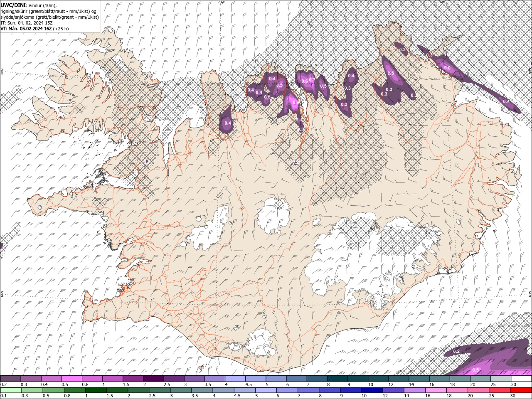Select the pale grey snow-scale swatch between 25 and 30
The height and width of the screenshot is (399, 532).
[501, 379]
